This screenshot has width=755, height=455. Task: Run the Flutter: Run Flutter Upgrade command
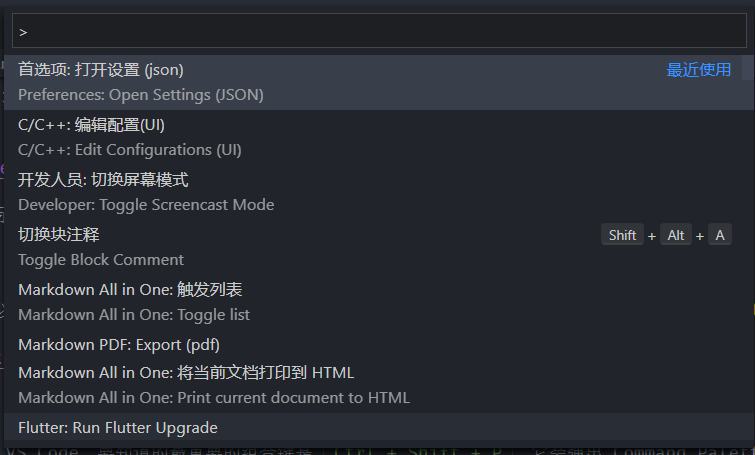tap(118, 427)
